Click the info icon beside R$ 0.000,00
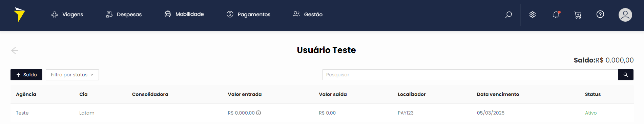The height and width of the screenshot is (124, 644). point(258,113)
